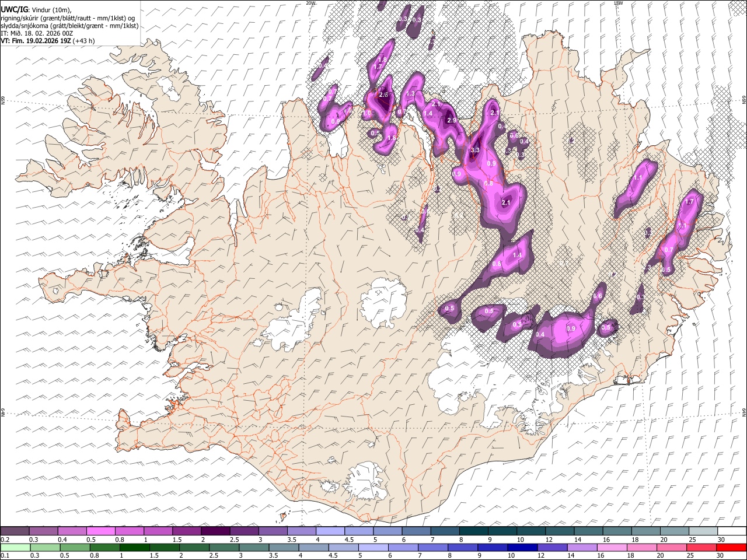This screenshot has width=747, height=560.
Task: Pick the dull purple 0.2–0.3 swatch in top legend
Action: [15, 531]
